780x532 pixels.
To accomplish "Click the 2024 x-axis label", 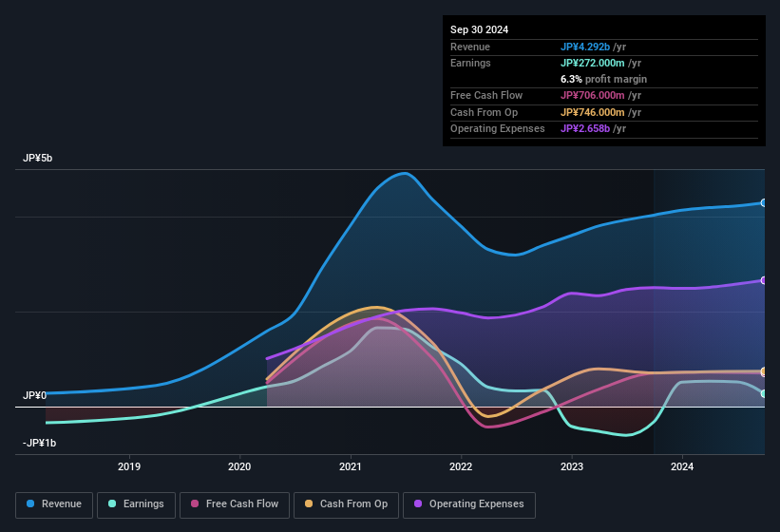I will 682,466.
